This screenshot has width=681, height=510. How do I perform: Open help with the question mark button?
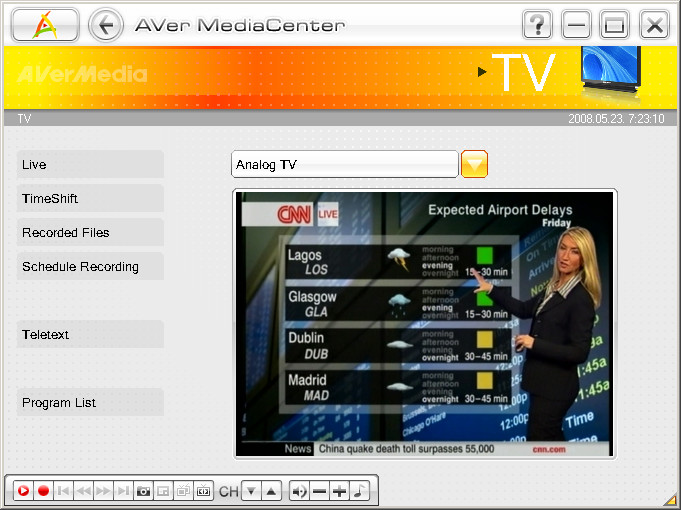tap(537, 25)
